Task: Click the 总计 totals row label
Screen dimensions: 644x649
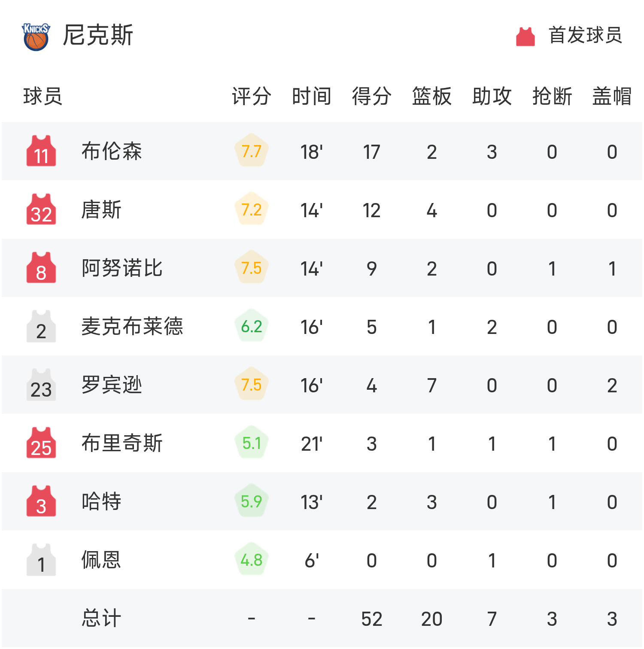Action: click(101, 618)
